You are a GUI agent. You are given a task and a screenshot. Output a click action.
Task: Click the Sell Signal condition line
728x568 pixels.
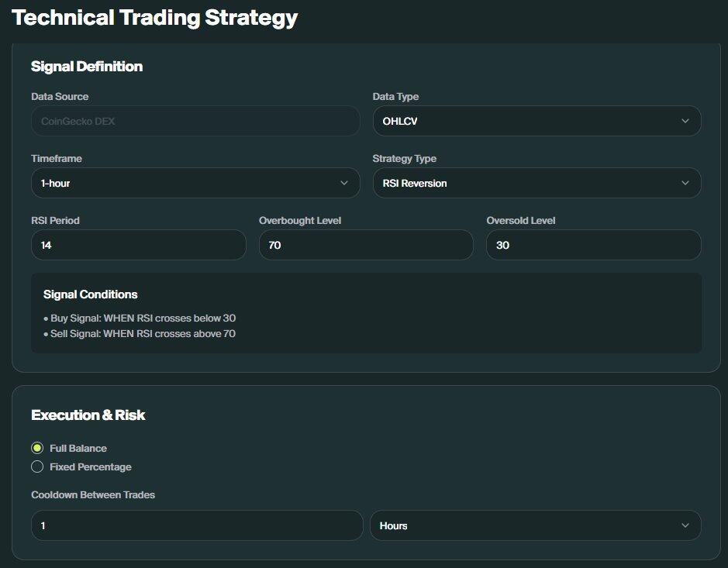[140, 334]
